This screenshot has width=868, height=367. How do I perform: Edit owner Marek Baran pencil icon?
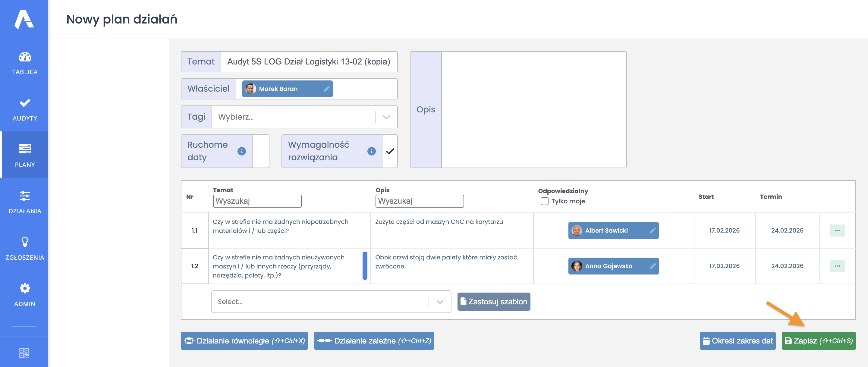pyautogui.click(x=326, y=89)
